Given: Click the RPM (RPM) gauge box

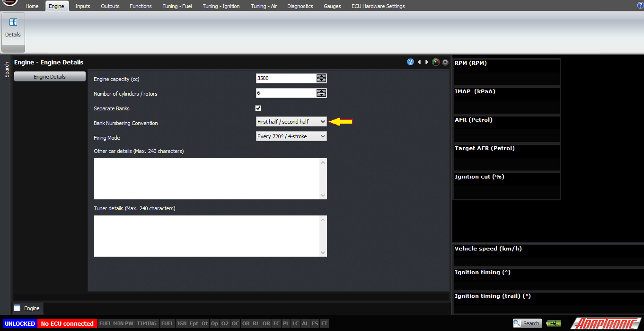Looking at the screenshot, I should pos(507,72).
